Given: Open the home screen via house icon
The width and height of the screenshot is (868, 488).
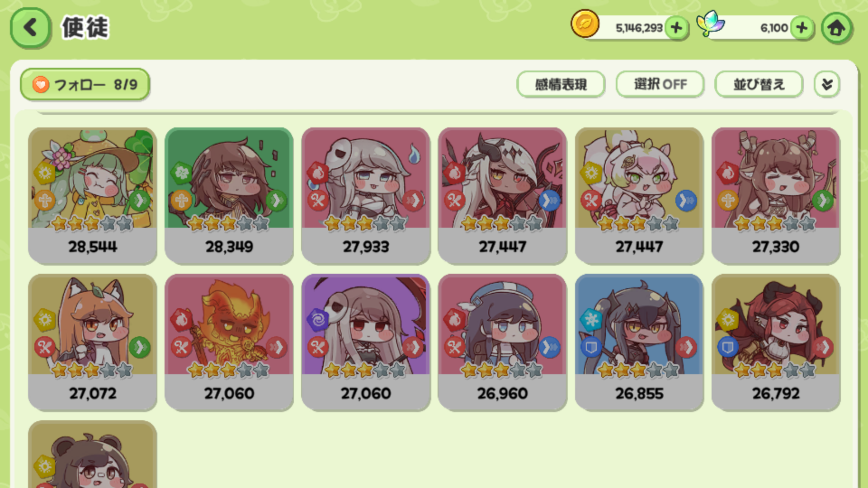Looking at the screenshot, I should (x=836, y=28).
